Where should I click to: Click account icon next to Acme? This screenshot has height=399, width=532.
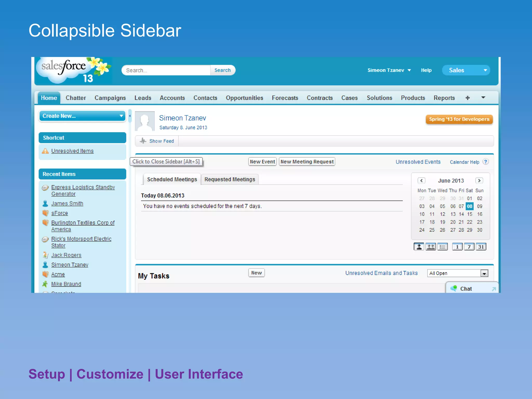[x=45, y=274]
